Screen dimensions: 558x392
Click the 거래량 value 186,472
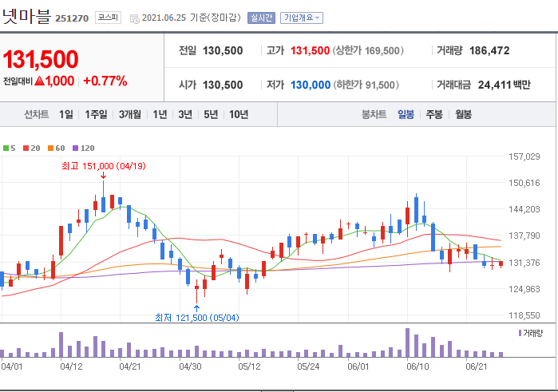click(489, 50)
